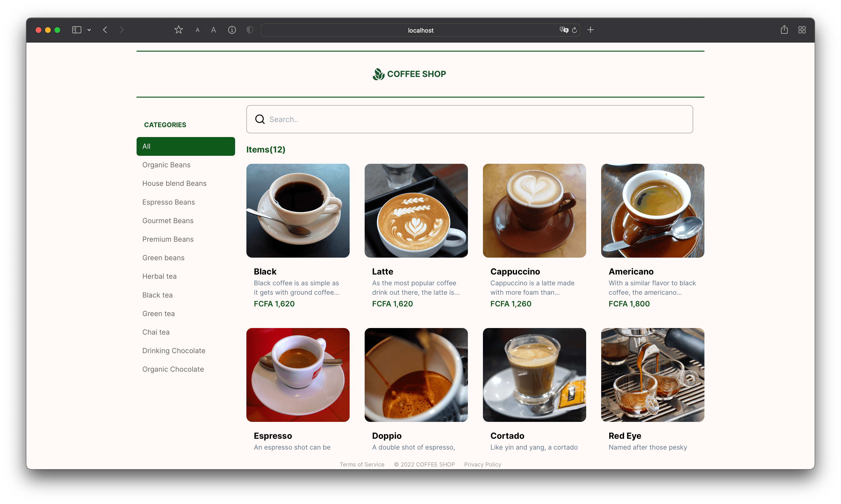Open a new tab with the plus icon

[591, 30]
